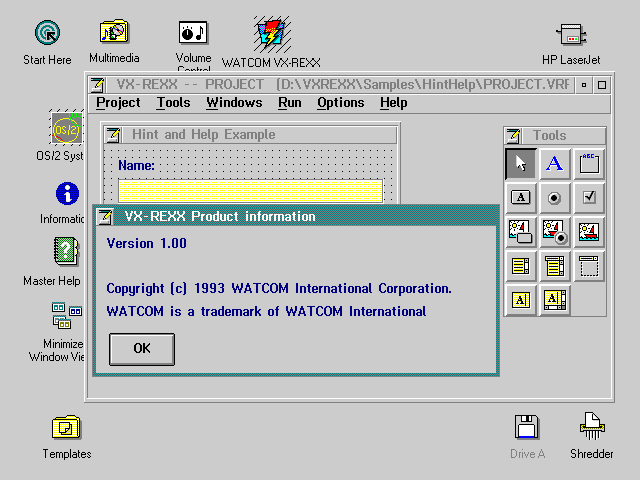This screenshot has height=480, width=640.
Task: Open the Multimedia folder icon
Action: coord(114,31)
